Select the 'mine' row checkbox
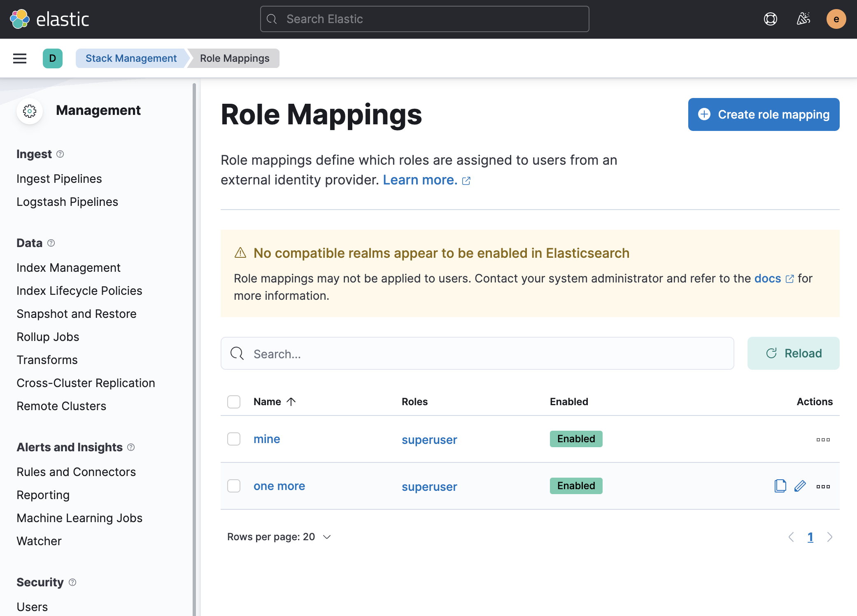 coord(234,439)
